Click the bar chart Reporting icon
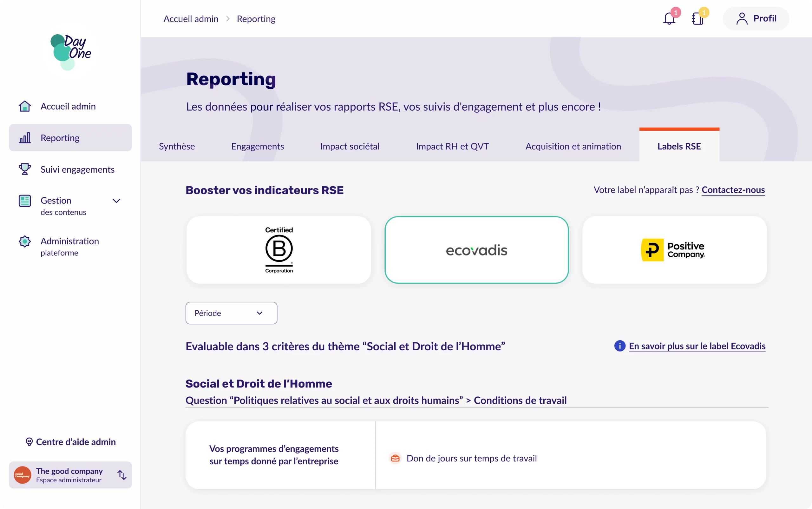The image size is (812, 509). point(24,138)
